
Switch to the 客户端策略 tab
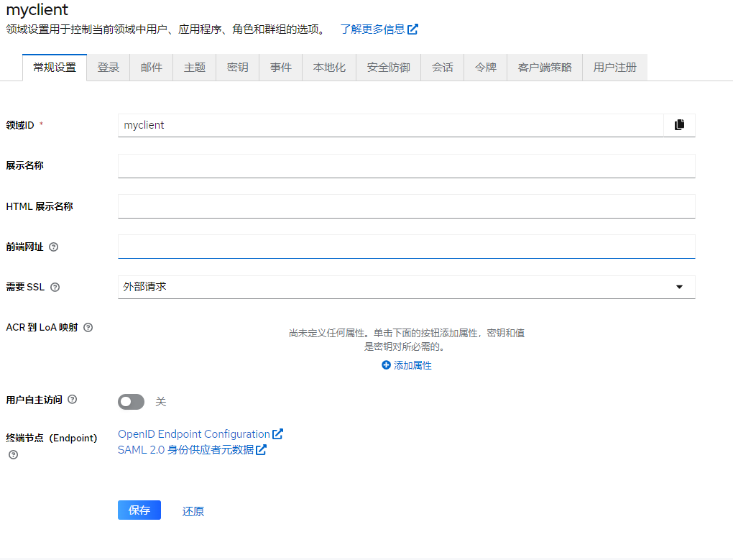click(545, 68)
